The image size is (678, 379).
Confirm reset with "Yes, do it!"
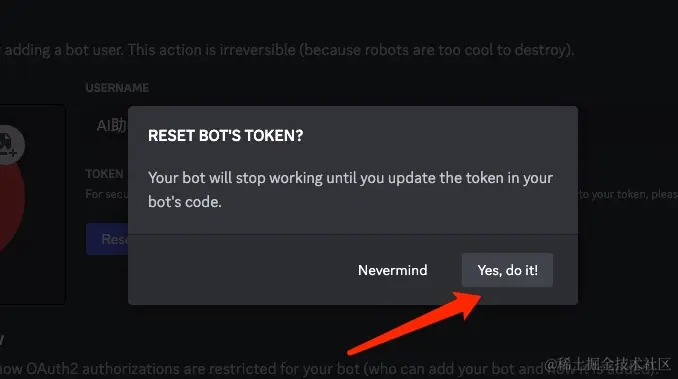(507, 270)
